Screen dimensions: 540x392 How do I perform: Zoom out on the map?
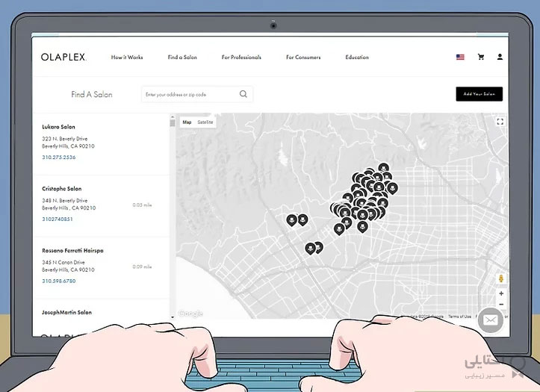click(500, 305)
